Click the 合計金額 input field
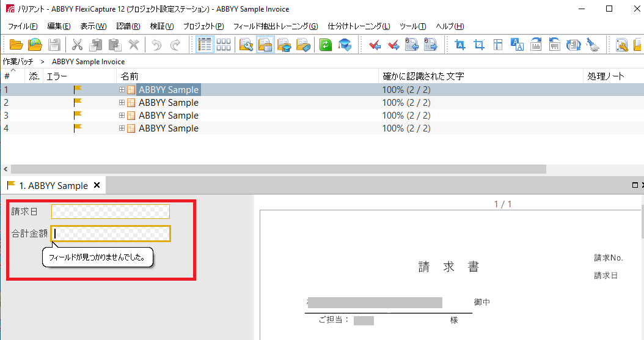644x340 pixels. coord(111,234)
